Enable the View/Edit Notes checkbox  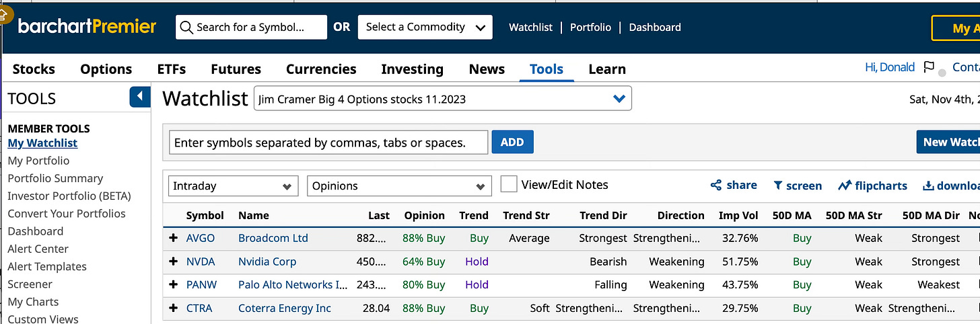click(509, 184)
